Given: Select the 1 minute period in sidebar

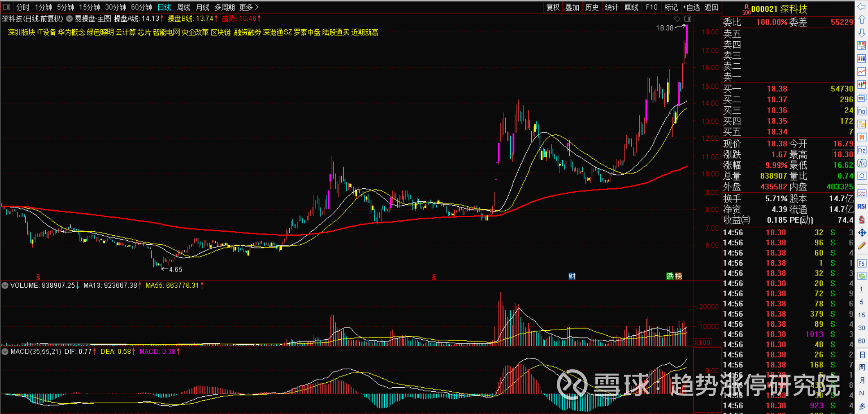Looking at the screenshot, I should point(862,289).
